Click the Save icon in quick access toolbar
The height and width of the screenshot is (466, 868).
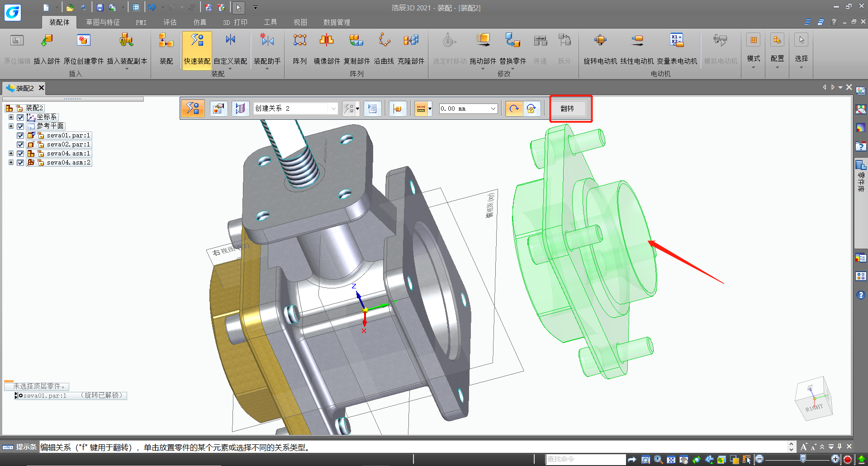100,8
